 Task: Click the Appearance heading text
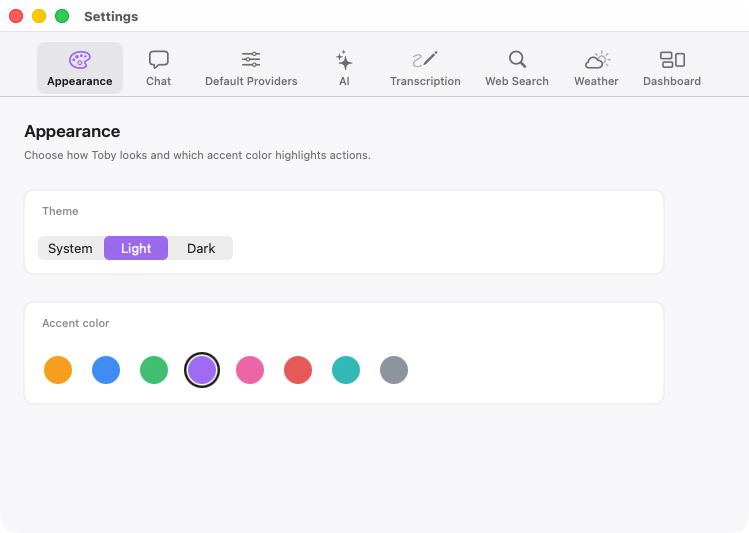click(72, 131)
